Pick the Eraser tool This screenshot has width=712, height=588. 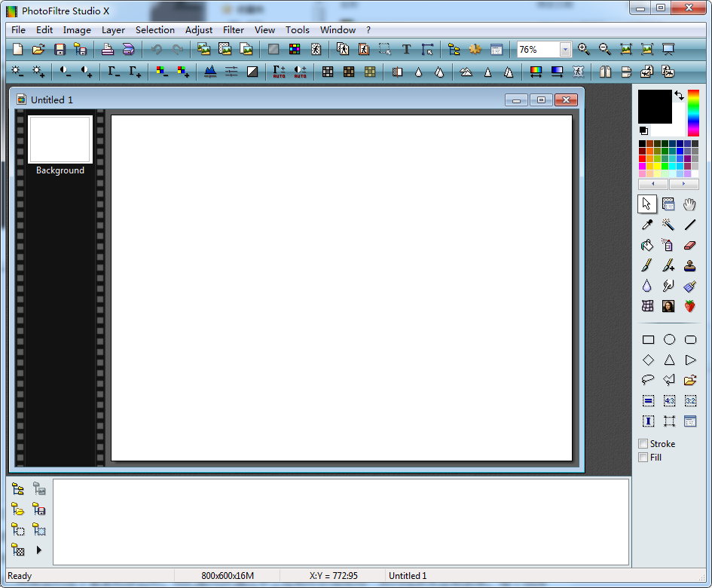point(689,245)
